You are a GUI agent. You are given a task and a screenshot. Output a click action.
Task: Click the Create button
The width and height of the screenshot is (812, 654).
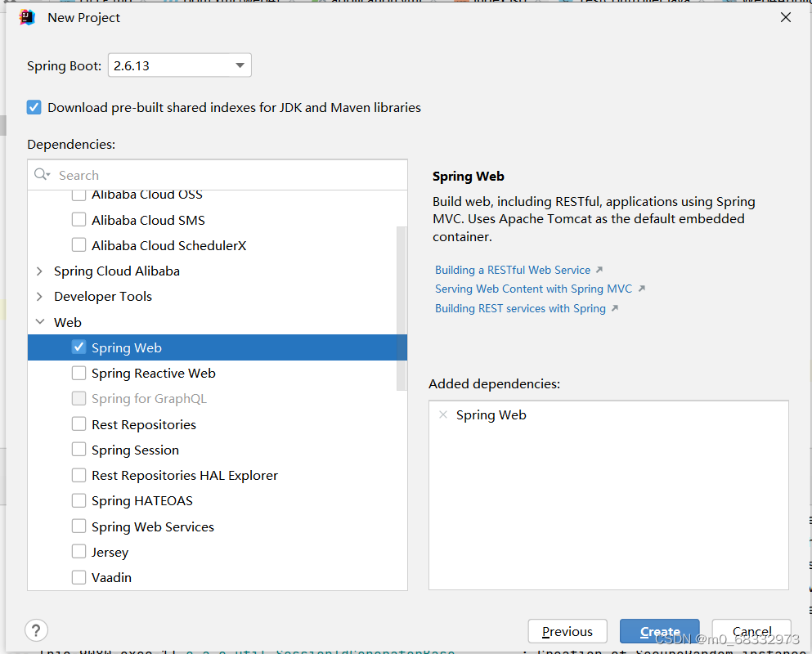[659, 631]
